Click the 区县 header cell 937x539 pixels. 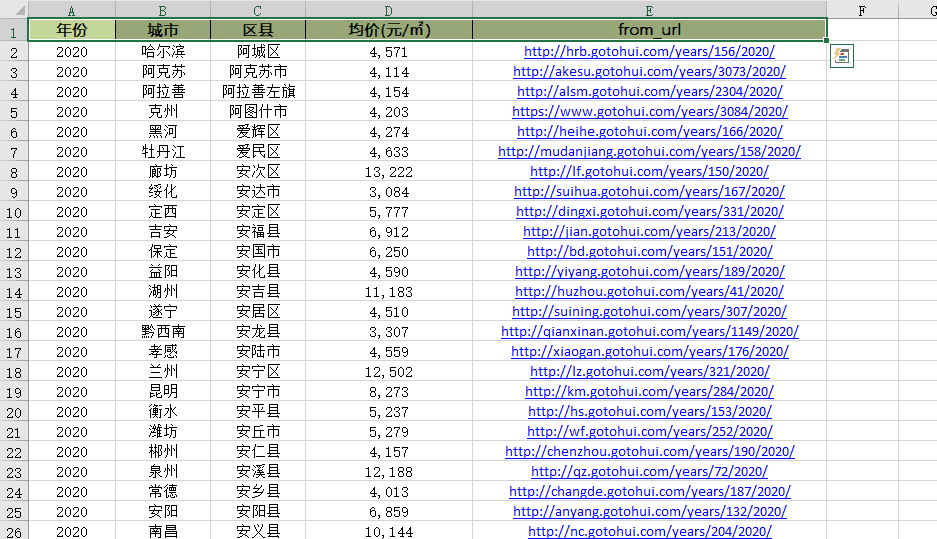[258, 30]
